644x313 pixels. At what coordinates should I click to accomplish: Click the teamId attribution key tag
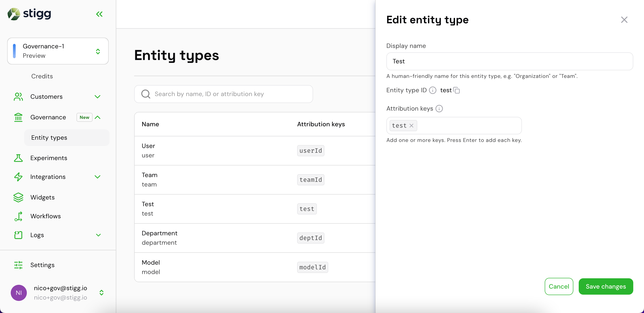(x=311, y=180)
